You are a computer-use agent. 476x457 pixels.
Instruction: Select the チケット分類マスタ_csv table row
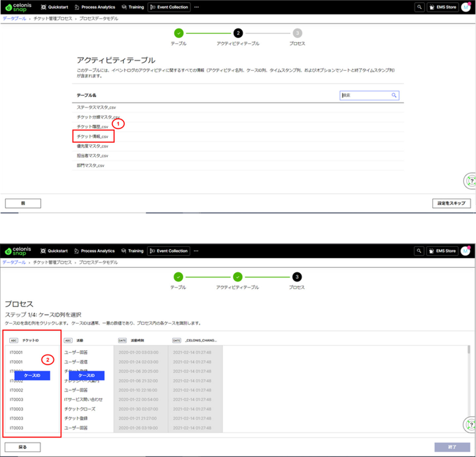coord(238,117)
